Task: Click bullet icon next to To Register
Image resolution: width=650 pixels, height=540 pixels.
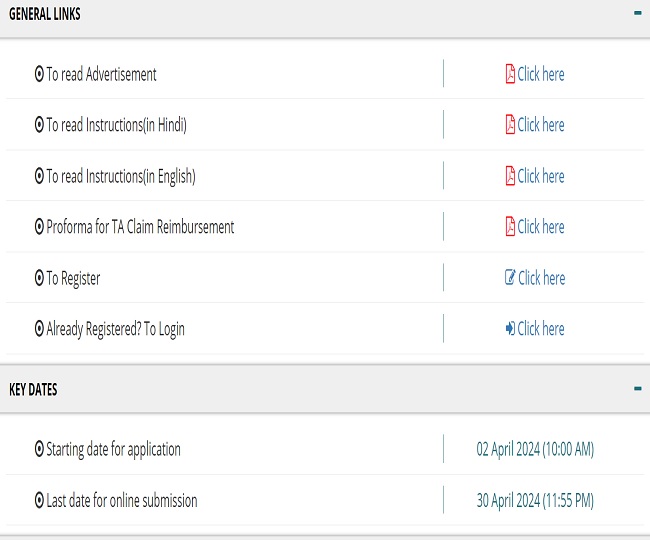Action: pos(39,278)
